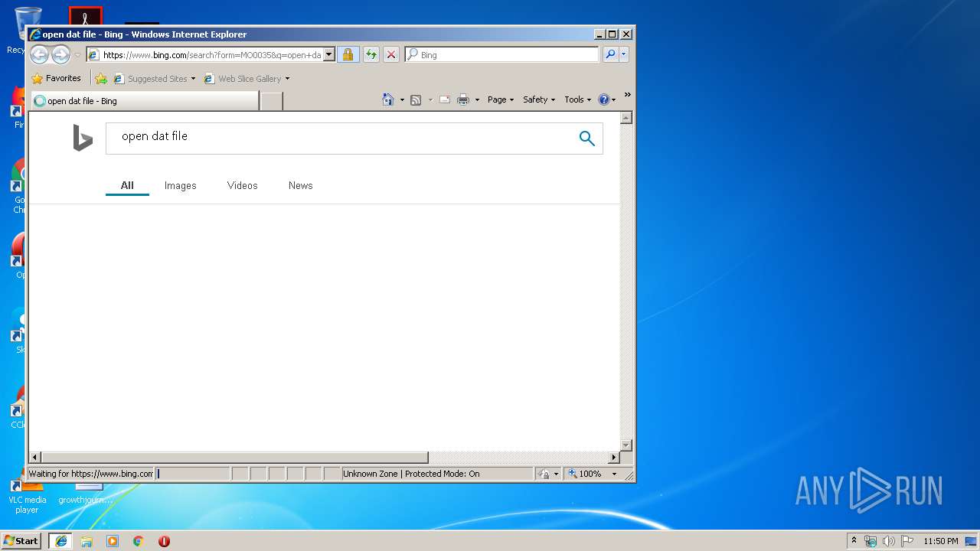Expand the address bar autocomplete dropdown
980x551 pixels.
click(329, 54)
